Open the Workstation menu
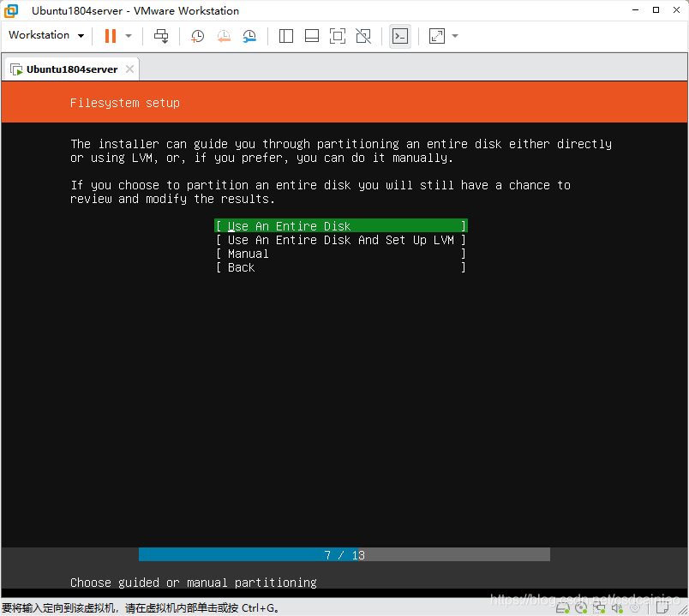This screenshot has width=689, height=616. pos(46,35)
